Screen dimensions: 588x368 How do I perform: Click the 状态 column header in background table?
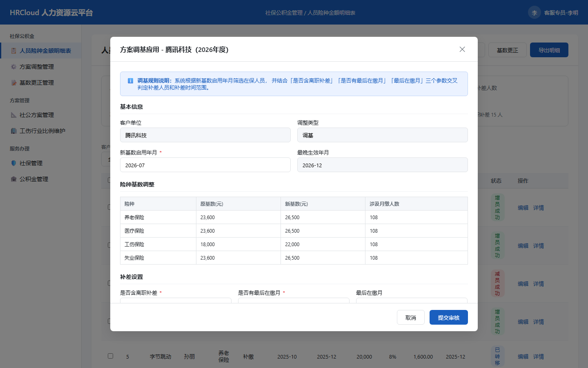click(496, 181)
